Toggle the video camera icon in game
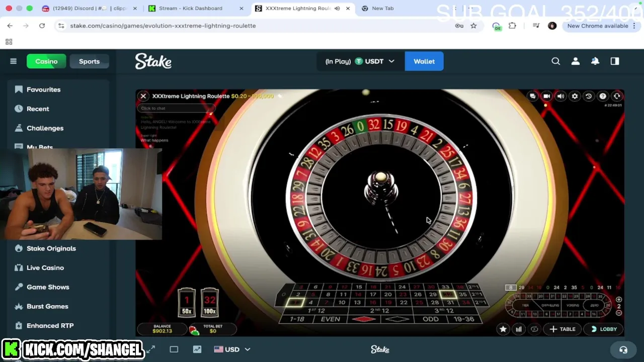The width and height of the screenshot is (644, 362). coord(546,96)
